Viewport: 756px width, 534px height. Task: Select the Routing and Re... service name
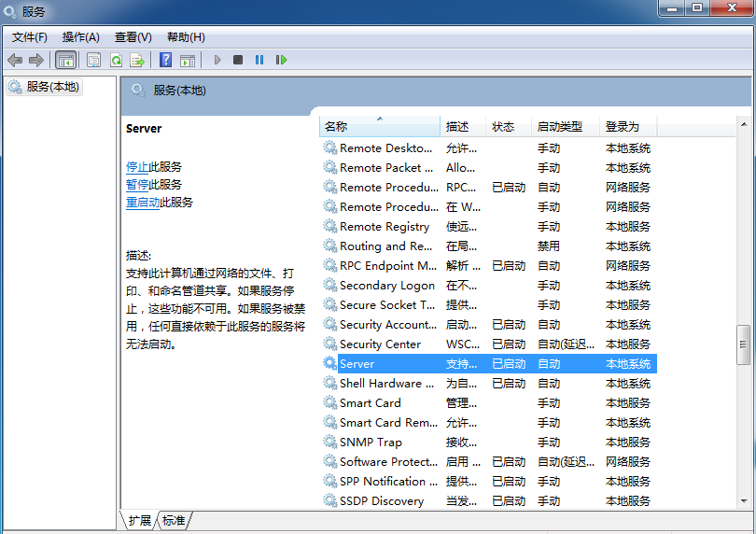[385, 246]
